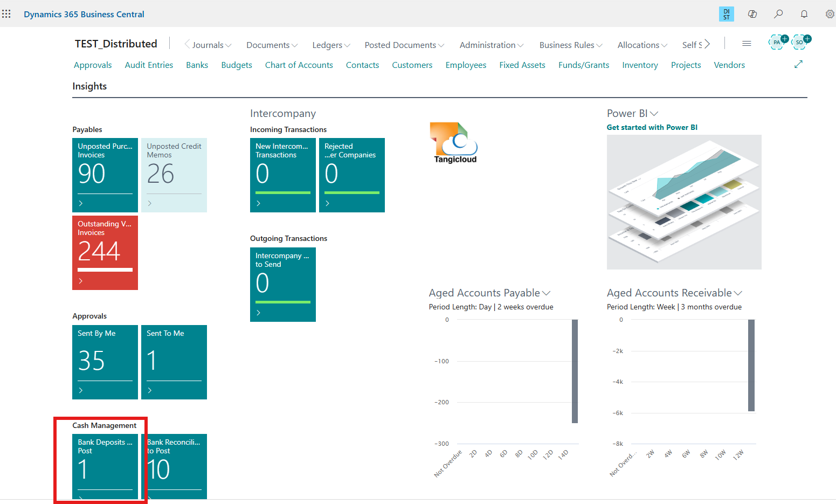
Task: Expand the Ledgers menu
Action: (331, 45)
